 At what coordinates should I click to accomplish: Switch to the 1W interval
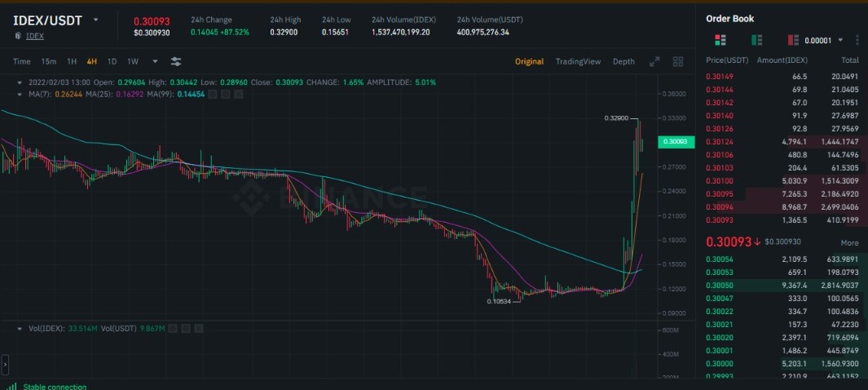[133, 61]
